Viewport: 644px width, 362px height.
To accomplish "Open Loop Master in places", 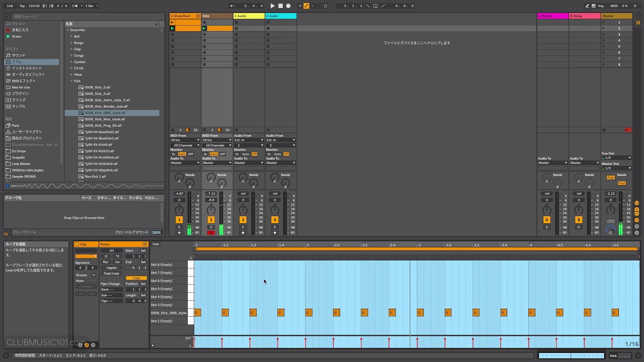I will coord(21,164).
